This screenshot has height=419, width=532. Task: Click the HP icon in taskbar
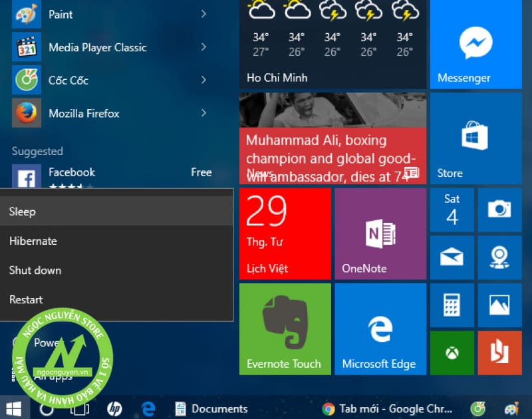click(114, 408)
